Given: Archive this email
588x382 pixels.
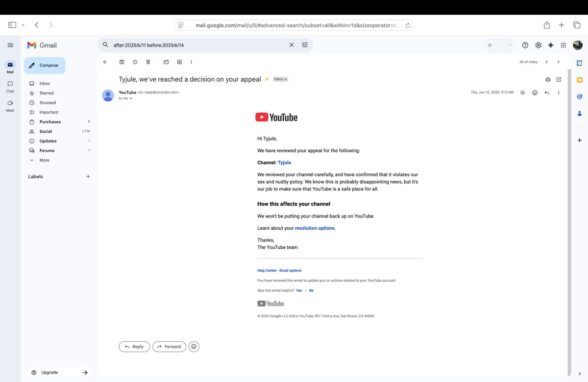Looking at the screenshot, I should pyautogui.click(x=122, y=62).
